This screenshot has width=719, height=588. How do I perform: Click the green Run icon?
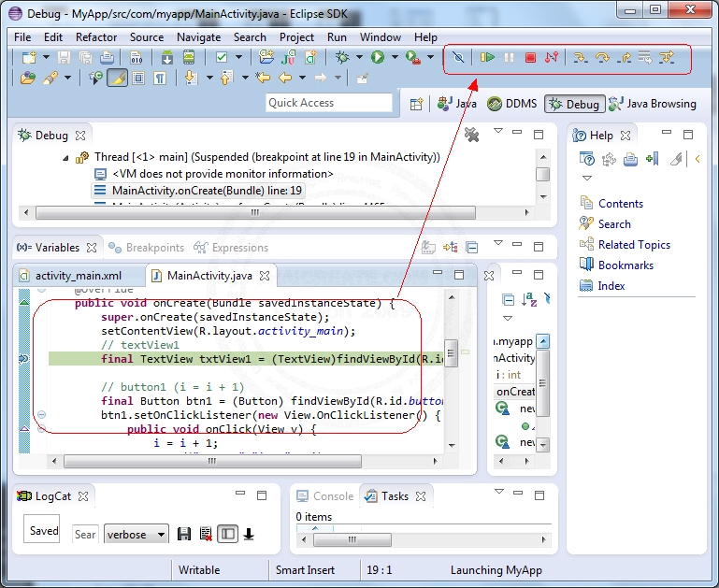(378, 57)
